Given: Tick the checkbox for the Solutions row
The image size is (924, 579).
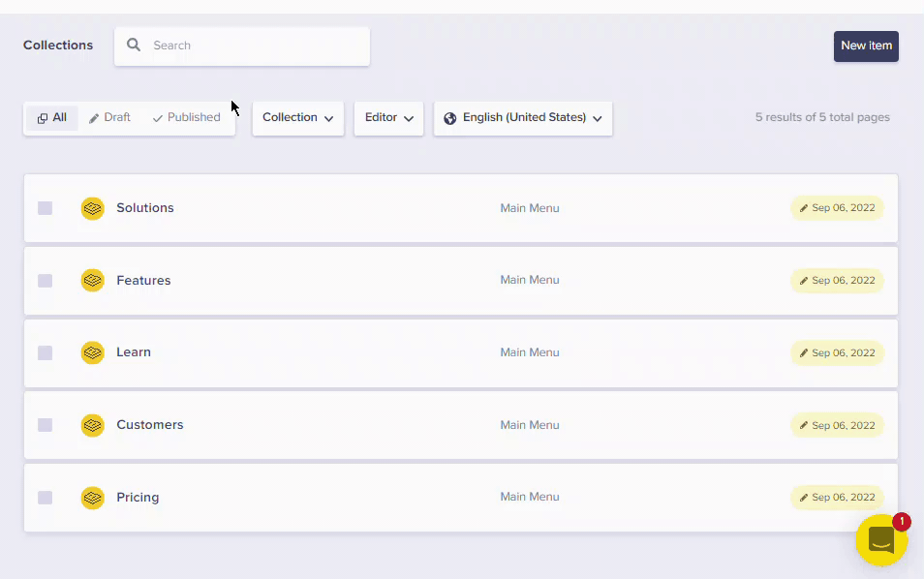Looking at the screenshot, I should click(46, 208).
